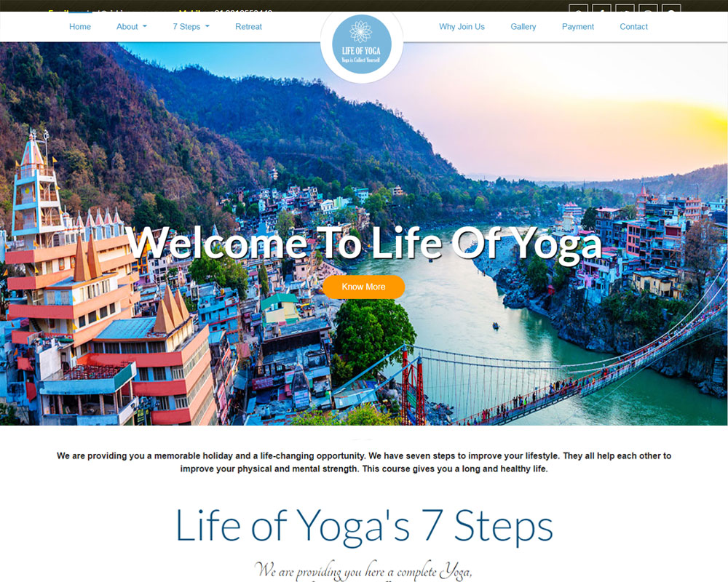
Task: Click the Life of Yoga's 7 Steps heading
Action: click(x=365, y=526)
